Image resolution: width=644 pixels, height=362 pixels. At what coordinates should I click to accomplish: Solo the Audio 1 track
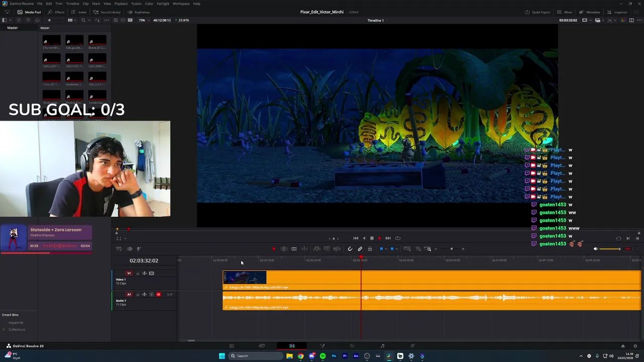(x=151, y=295)
